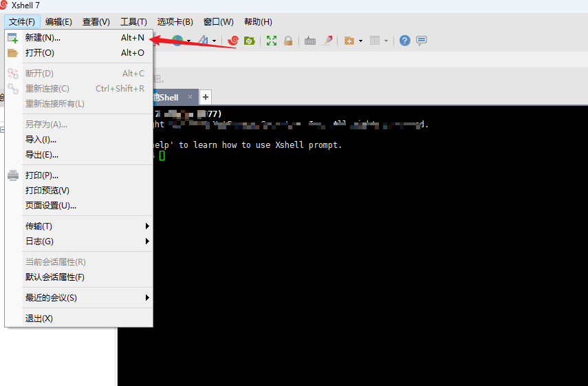Click the open folder icon in File menu
Viewport: 588px width, 386px height.
coord(13,53)
